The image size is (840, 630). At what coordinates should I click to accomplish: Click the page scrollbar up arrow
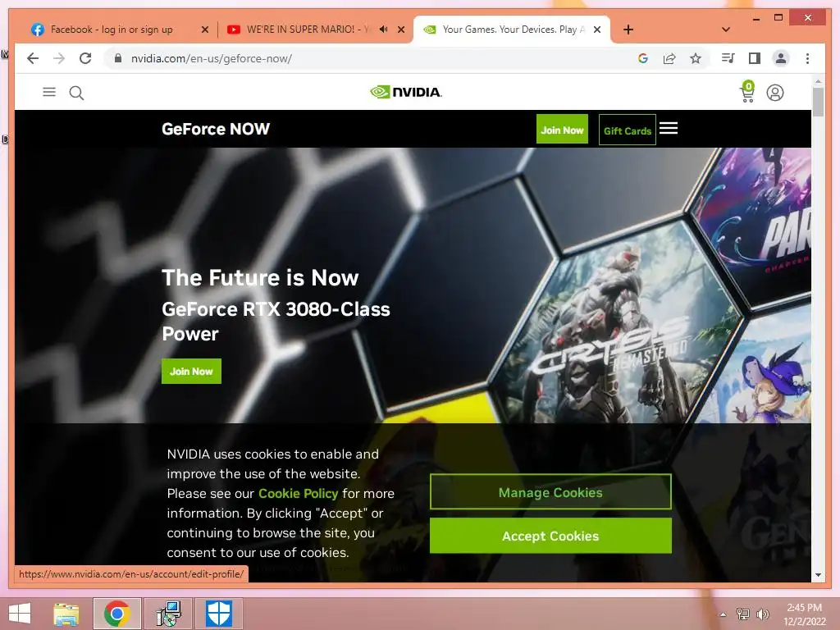(818, 81)
